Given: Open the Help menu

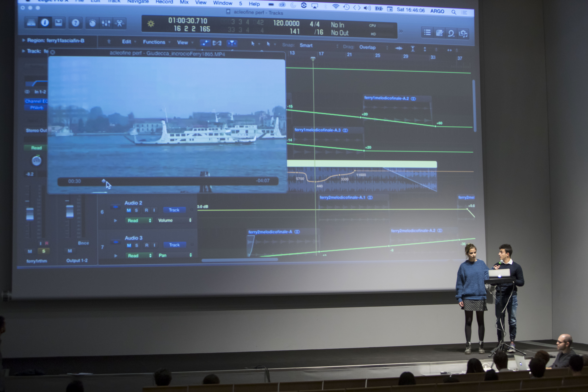Looking at the screenshot, I should (254, 4).
